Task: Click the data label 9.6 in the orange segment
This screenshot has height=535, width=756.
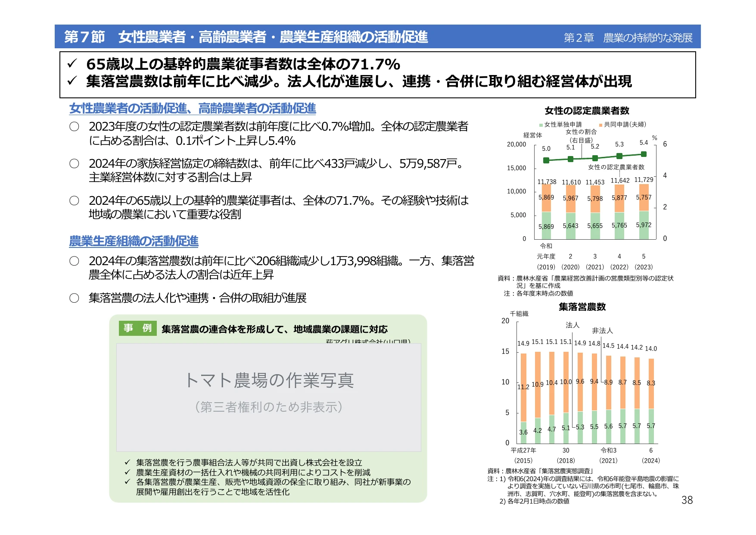Action: (580, 382)
